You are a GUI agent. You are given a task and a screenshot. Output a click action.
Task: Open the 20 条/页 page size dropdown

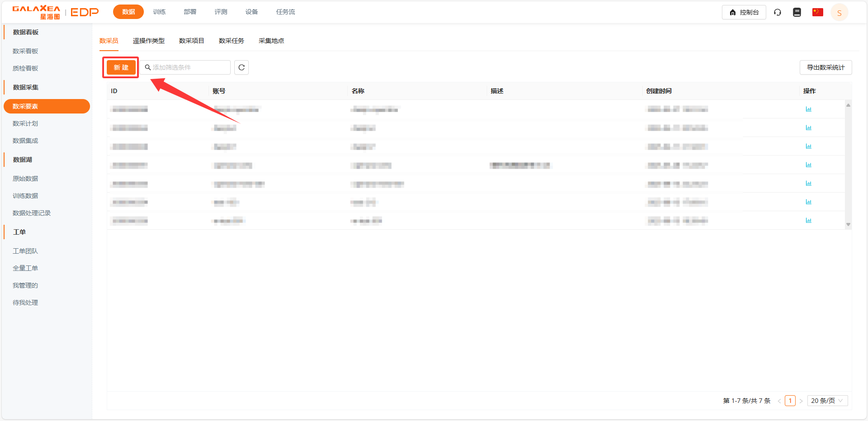[827, 400]
